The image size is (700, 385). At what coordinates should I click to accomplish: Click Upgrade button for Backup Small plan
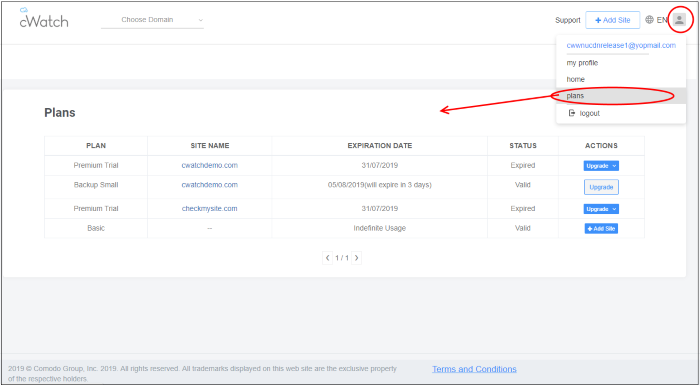[x=601, y=187]
